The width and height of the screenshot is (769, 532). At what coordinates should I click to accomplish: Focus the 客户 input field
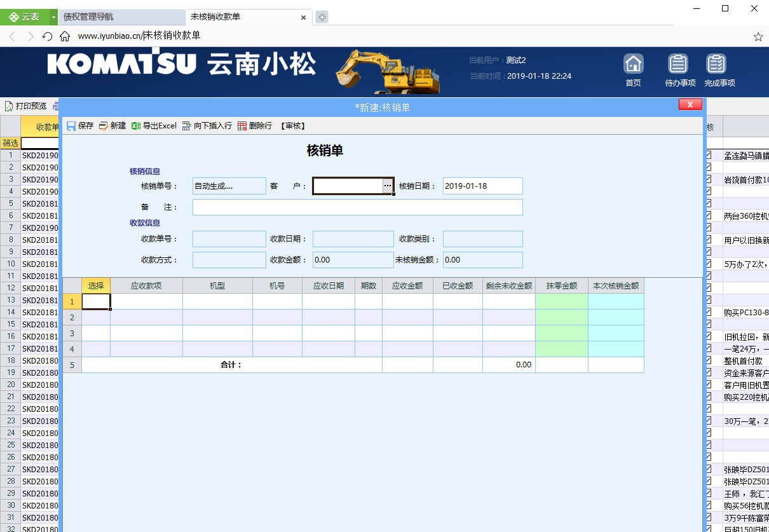coord(348,186)
